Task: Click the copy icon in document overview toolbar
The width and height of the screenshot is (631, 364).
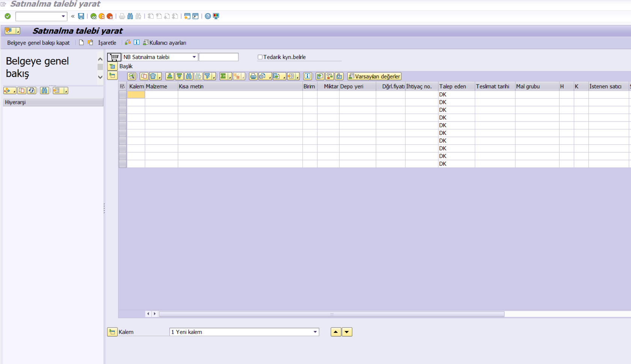Action: (22, 90)
